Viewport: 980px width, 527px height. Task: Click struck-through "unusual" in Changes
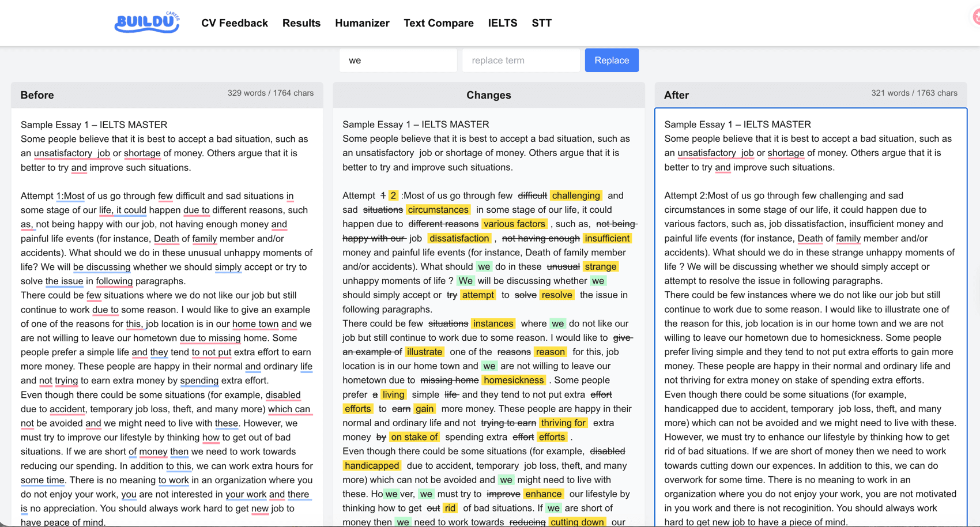pyautogui.click(x=563, y=266)
